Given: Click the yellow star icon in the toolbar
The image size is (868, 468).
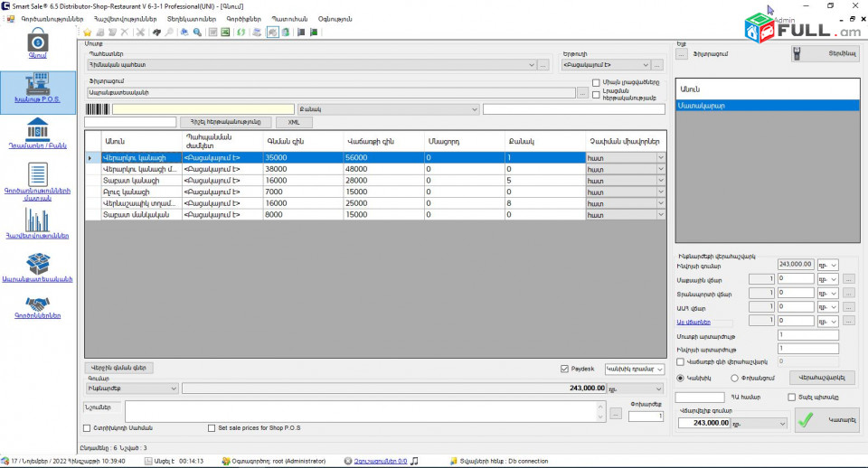Looking at the screenshot, I should pos(87,33).
